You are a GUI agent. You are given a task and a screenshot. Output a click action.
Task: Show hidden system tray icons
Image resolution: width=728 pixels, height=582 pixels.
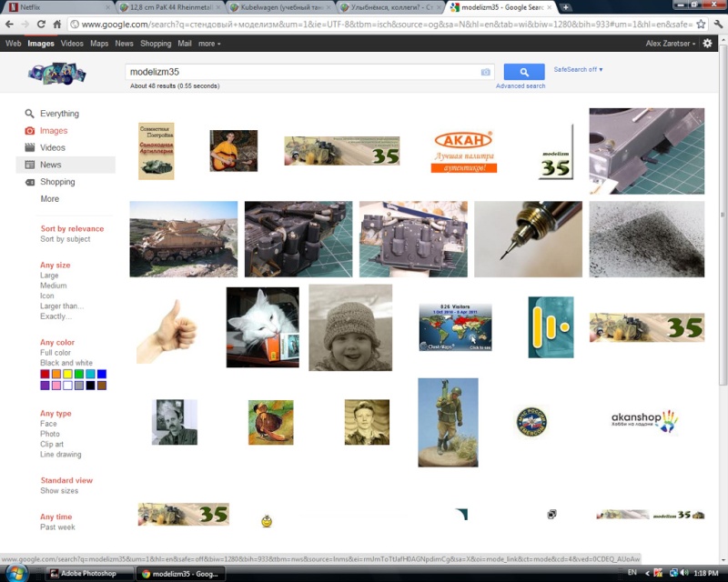[647, 573]
